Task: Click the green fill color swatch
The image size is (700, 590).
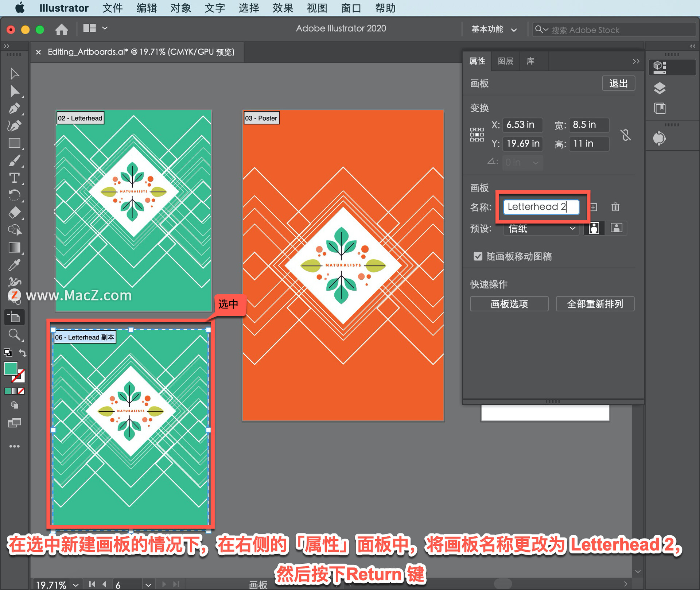Action: coord(11,369)
